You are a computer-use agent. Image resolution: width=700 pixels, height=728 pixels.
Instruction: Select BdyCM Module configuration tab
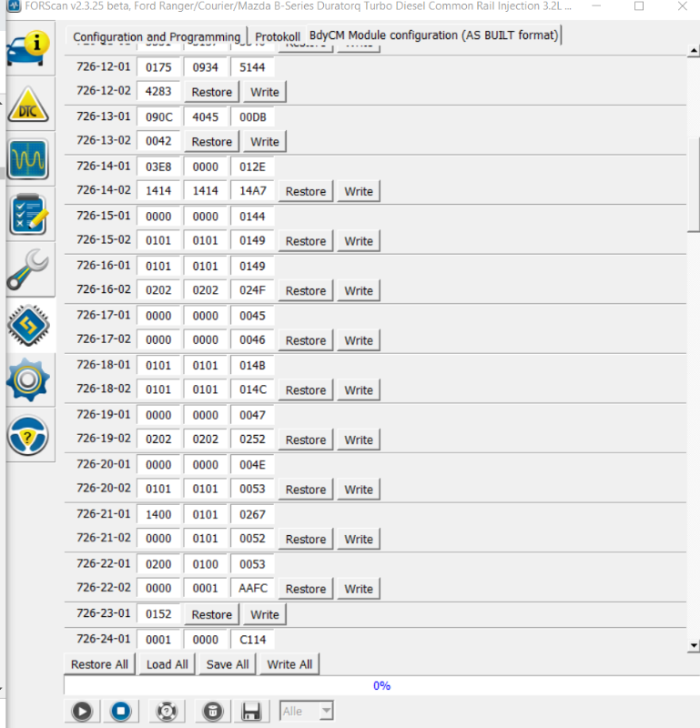point(434,35)
